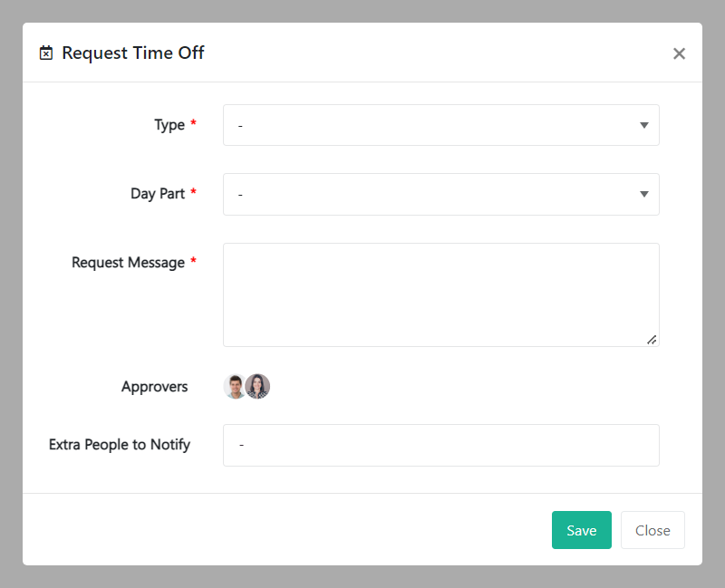Click the Type dropdown arrow

643,125
